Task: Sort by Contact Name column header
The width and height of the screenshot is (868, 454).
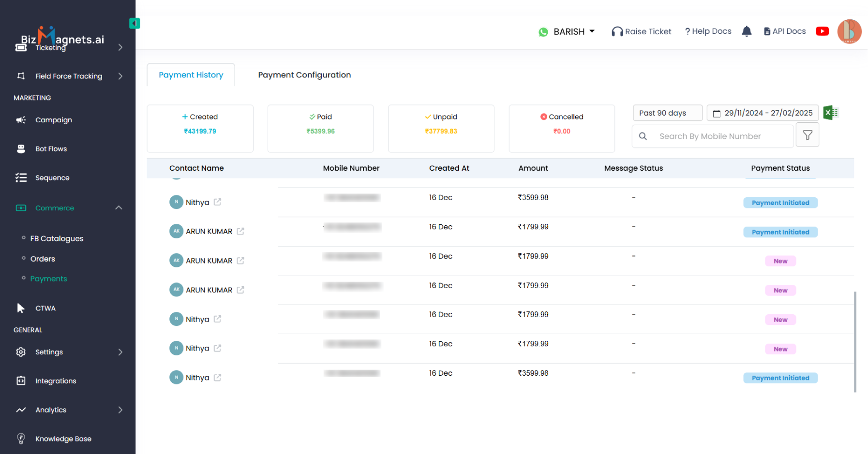Action: (196, 168)
